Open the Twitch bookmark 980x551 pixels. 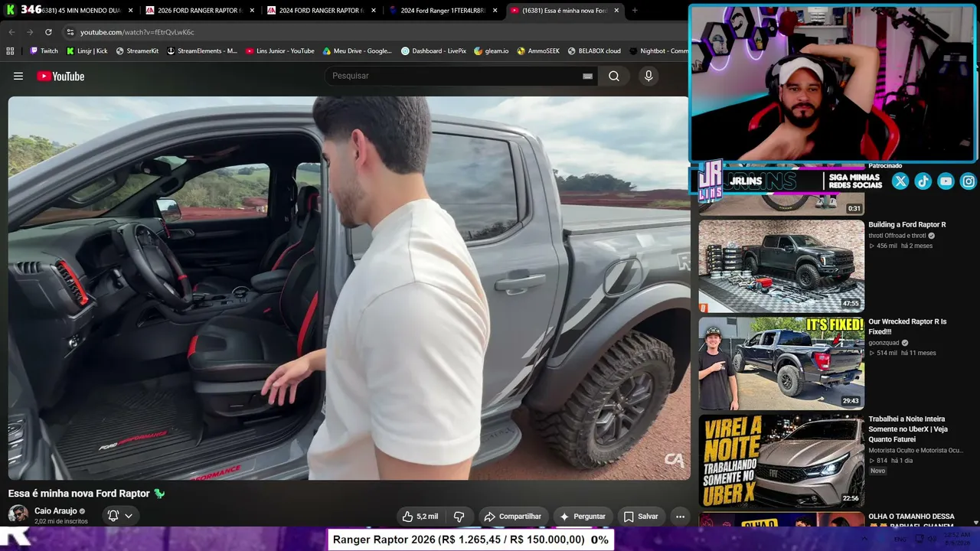tap(44, 51)
